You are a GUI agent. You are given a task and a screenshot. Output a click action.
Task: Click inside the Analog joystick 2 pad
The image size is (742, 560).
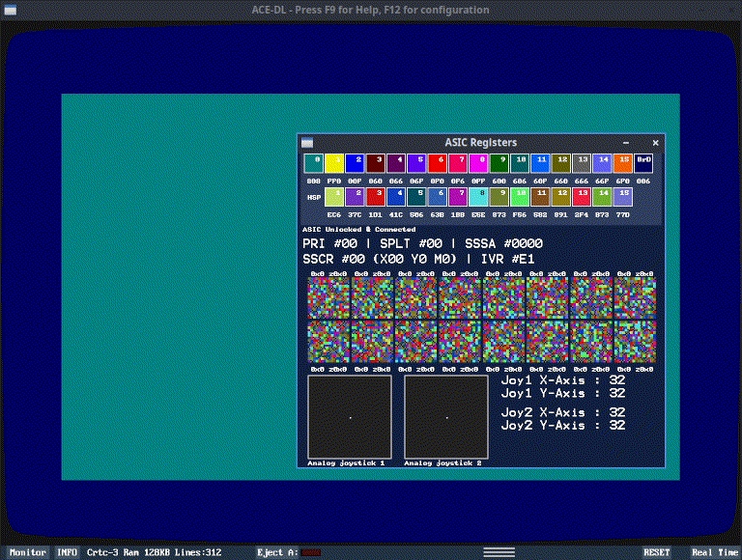pyautogui.click(x=445, y=417)
